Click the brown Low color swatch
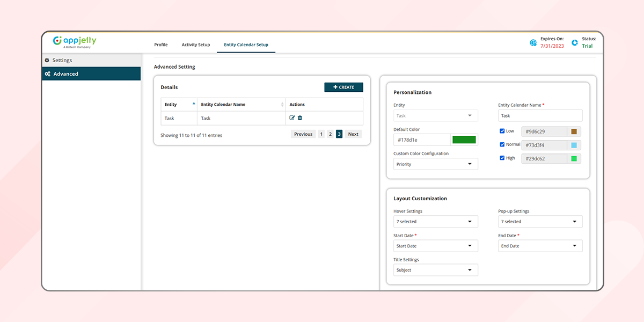The image size is (644, 322). (574, 131)
